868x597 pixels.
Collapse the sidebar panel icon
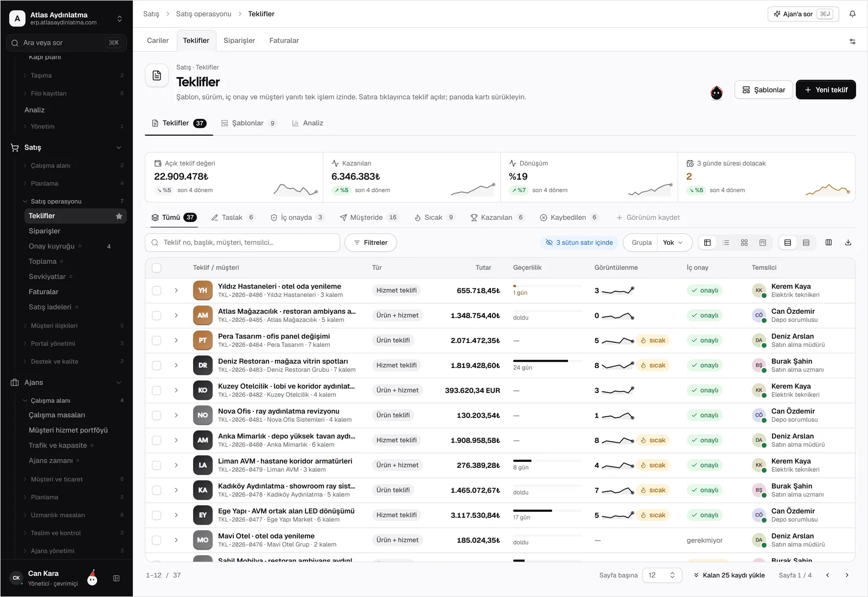116,579
